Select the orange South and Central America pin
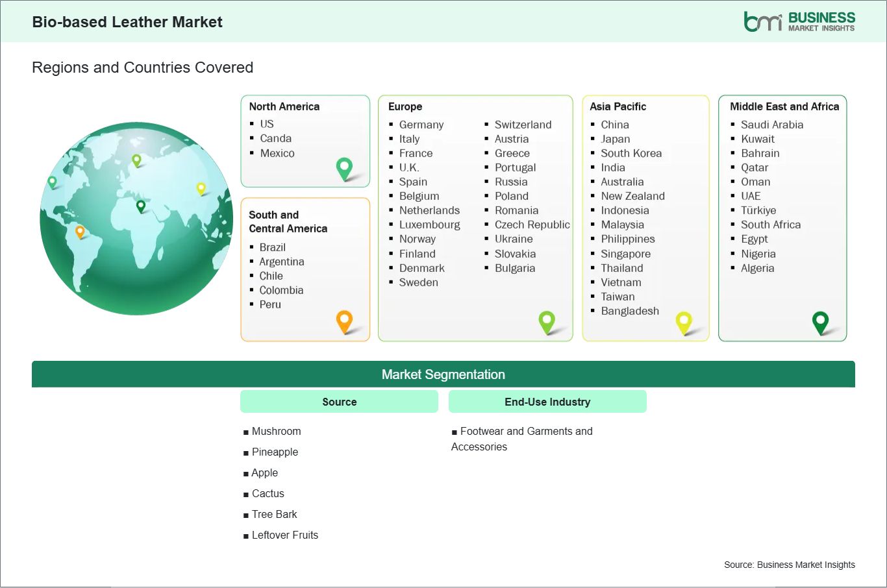The height and width of the screenshot is (588, 887). click(344, 321)
